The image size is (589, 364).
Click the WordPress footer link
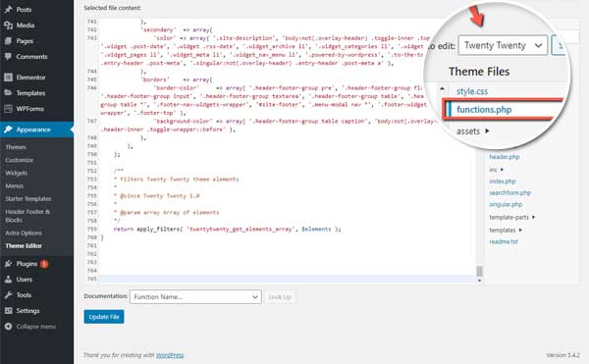pos(170,355)
